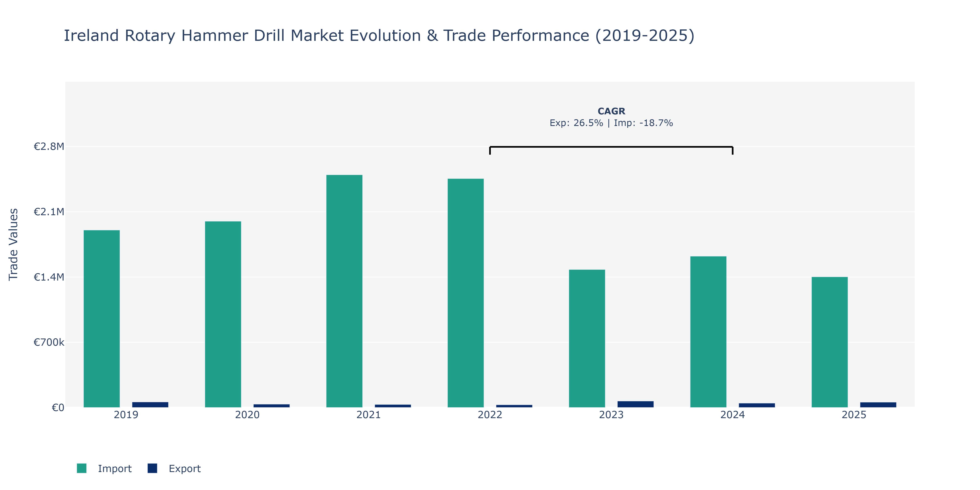Screen dimensions: 980x490
Task: Click the €2.1M y-axis tick label
Action: click(x=49, y=212)
